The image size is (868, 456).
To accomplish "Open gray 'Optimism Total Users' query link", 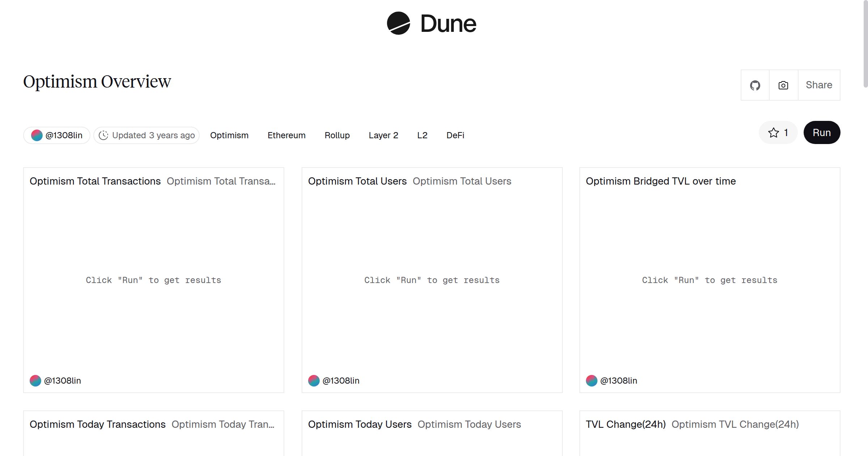I will 462,181.
